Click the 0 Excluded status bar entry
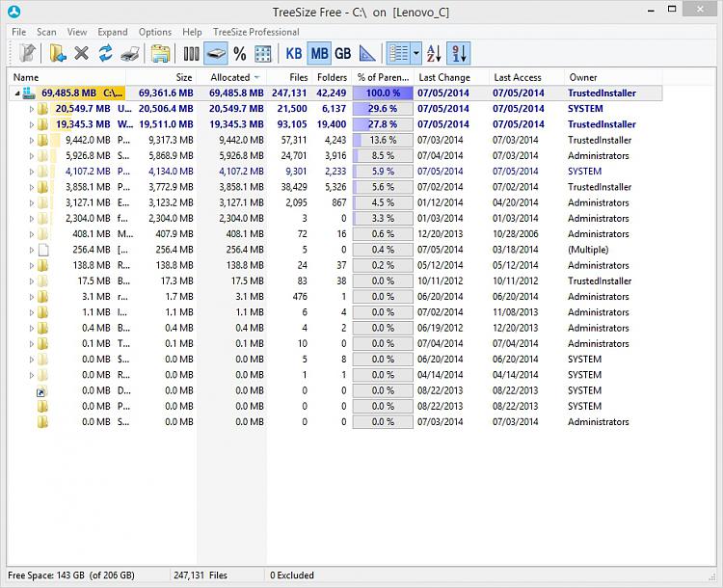 click(x=292, y=575)
